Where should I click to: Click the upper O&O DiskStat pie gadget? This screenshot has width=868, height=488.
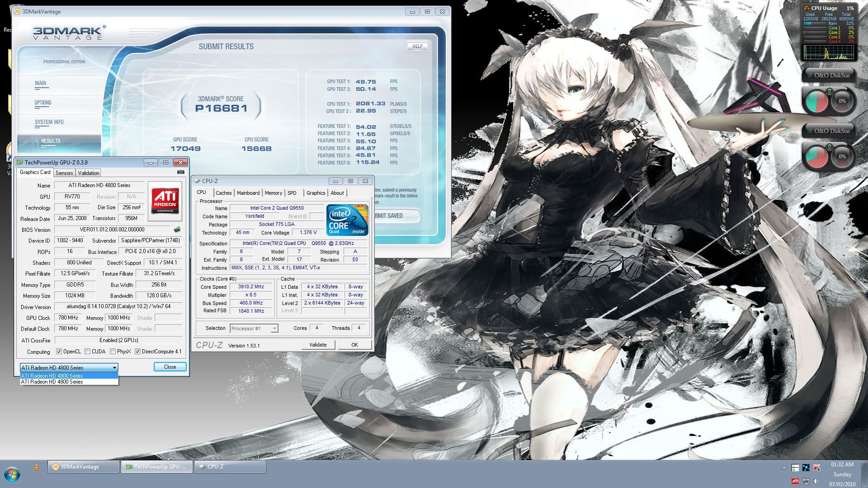tap(816, 101)
